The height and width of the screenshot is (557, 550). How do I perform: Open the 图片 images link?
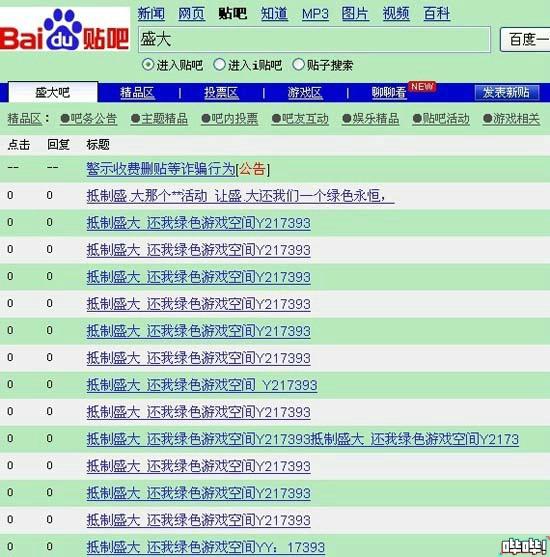(x=355, y=14)
